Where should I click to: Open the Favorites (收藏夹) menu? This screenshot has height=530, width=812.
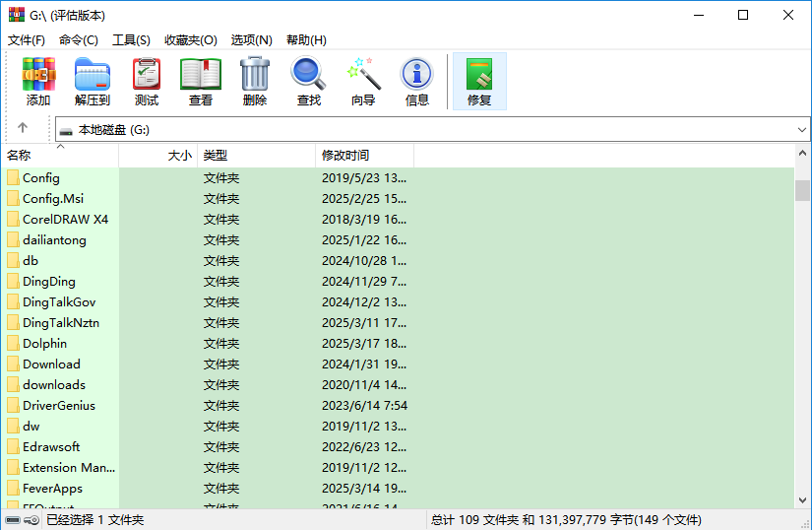pos(190,40)
